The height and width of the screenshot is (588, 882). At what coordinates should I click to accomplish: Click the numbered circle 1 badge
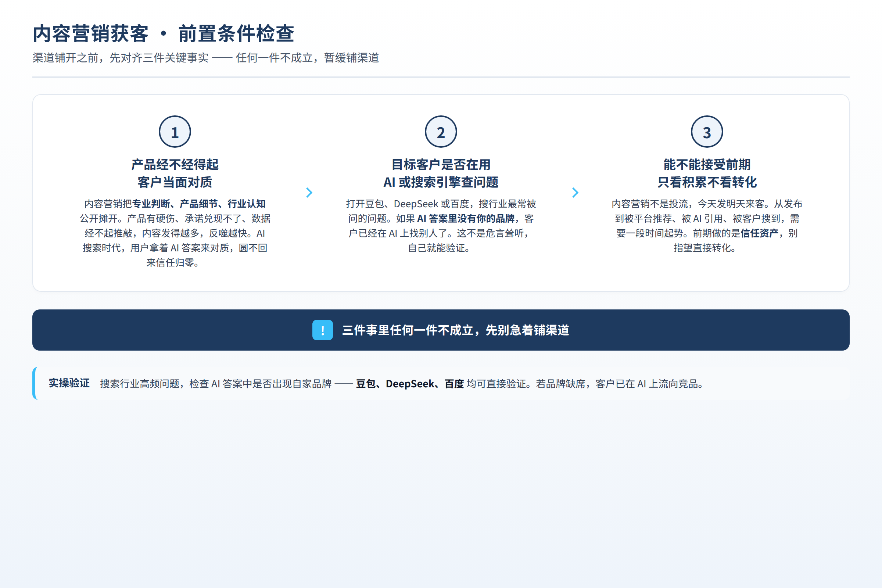(175, 132)
